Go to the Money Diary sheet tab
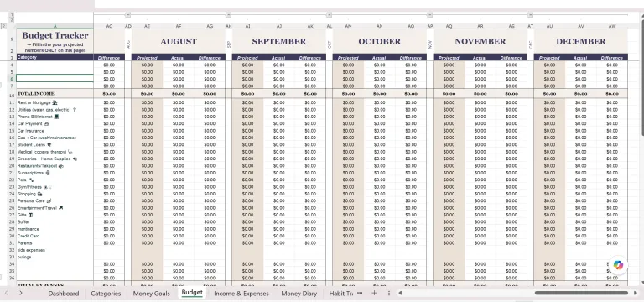The width and height of the screenshot is (644, 302). click(x=299, y=294)
